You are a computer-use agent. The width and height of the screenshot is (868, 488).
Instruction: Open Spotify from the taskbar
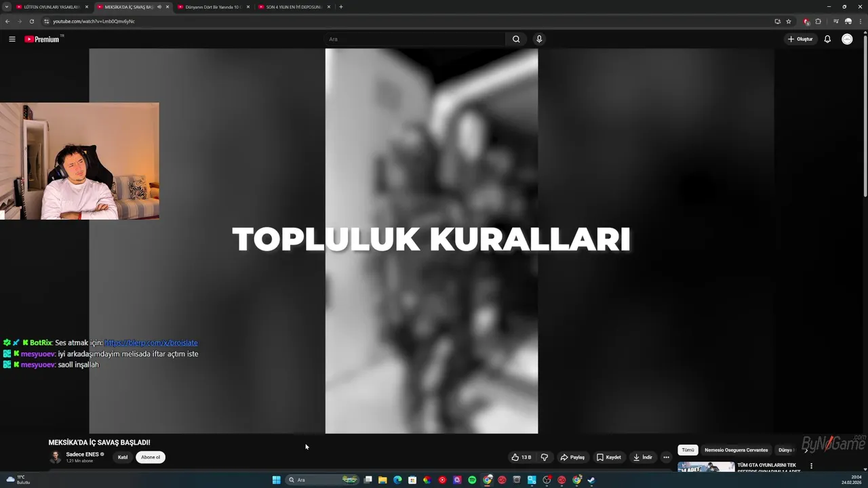(472, 480)
